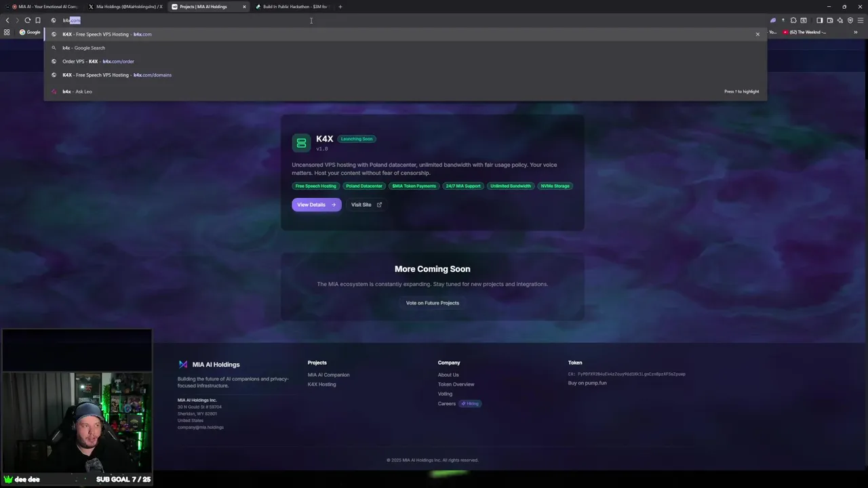Open the Google bookmark
868x488 pixels.
tap(30, 32)
